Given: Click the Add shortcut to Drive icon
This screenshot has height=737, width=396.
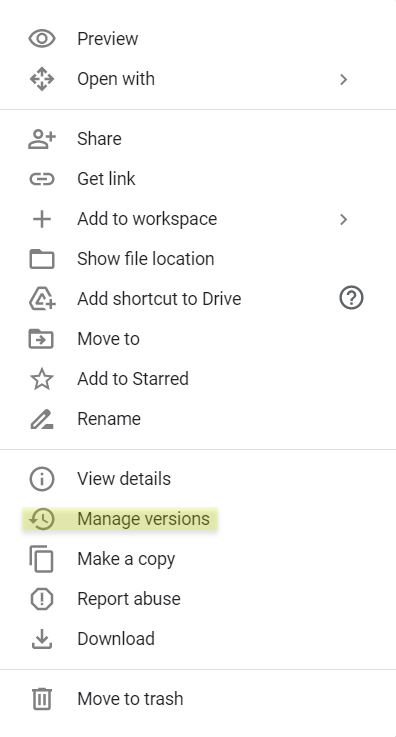Looking at the screenshot, I should pos(42,299).
